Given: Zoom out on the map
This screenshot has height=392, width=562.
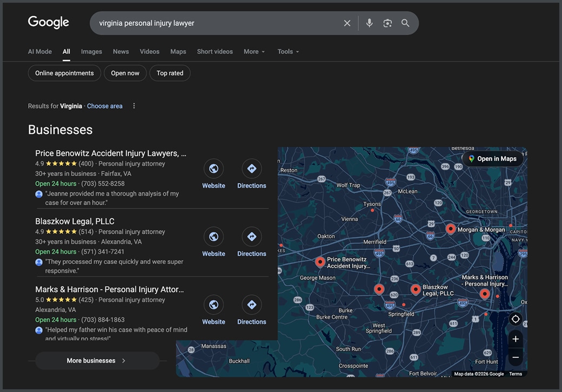Looking at the screenshot, I should pos(516,357).
